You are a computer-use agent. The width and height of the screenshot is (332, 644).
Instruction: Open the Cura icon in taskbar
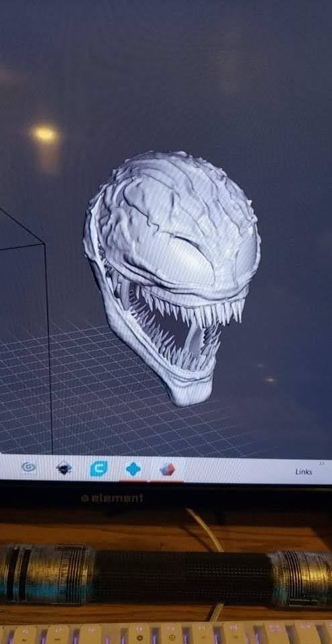click(x=99, y=468)
